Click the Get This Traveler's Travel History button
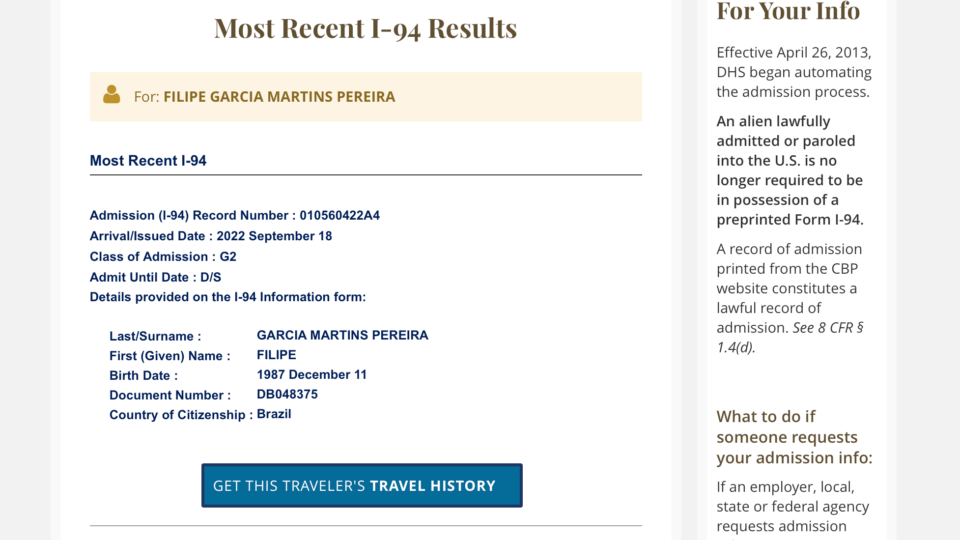 click(x=362, y=486)
